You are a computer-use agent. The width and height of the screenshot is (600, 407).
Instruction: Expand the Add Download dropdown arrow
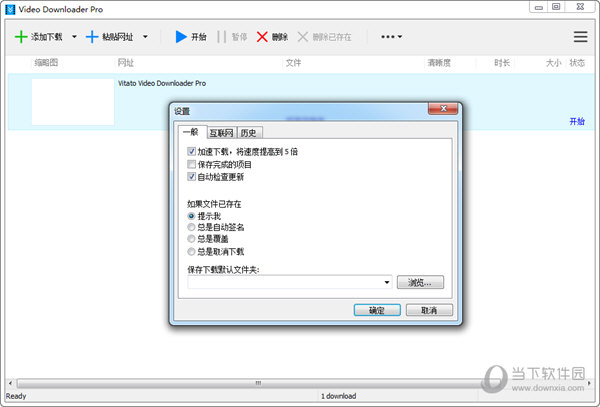tap(74, 37)
